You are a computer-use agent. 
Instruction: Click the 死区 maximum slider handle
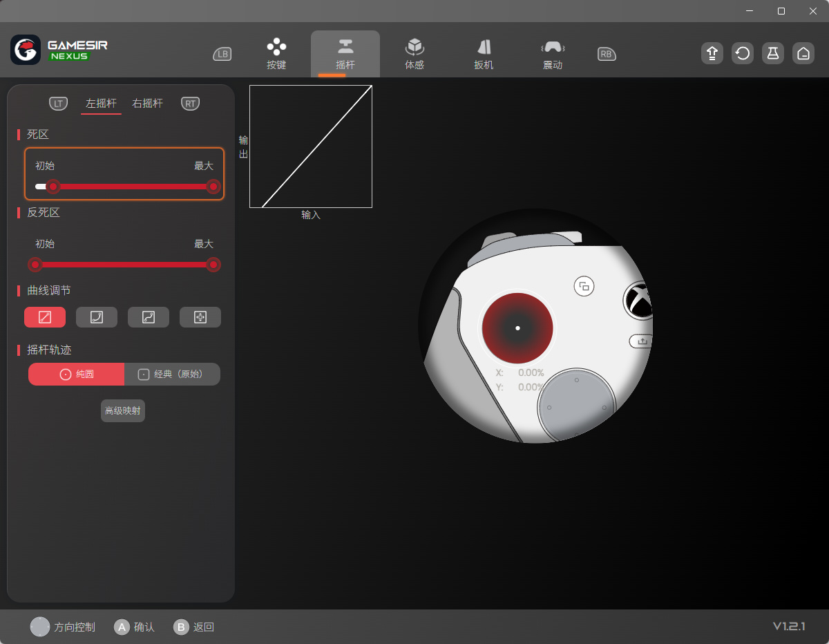(x=213, y=187)
